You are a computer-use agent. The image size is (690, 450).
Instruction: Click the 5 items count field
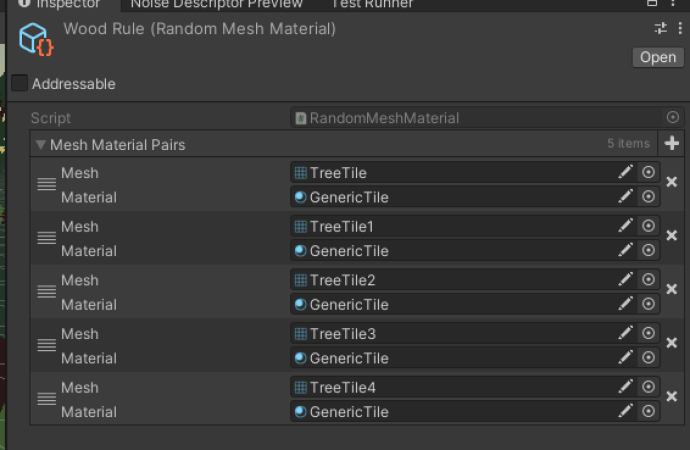click(x=628, y=143)
